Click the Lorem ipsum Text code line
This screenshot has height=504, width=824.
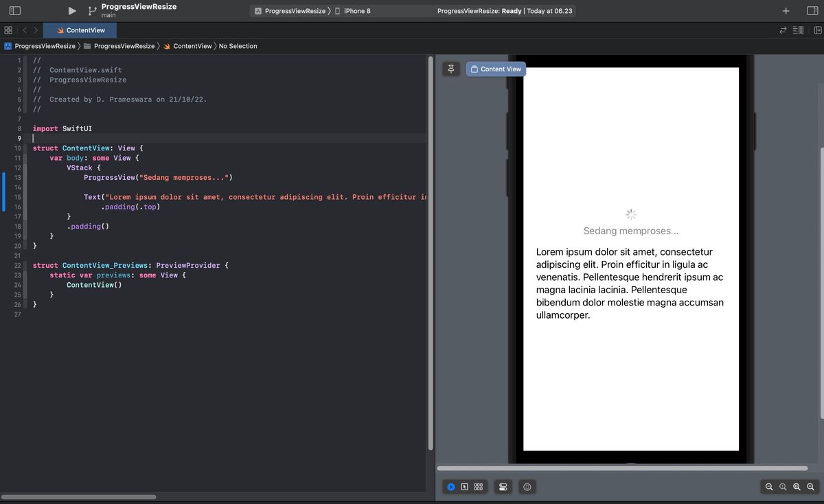[255, 197]
